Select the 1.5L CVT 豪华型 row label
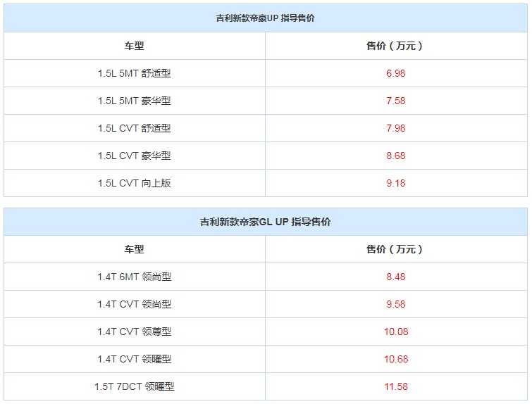 coord(134,156)
